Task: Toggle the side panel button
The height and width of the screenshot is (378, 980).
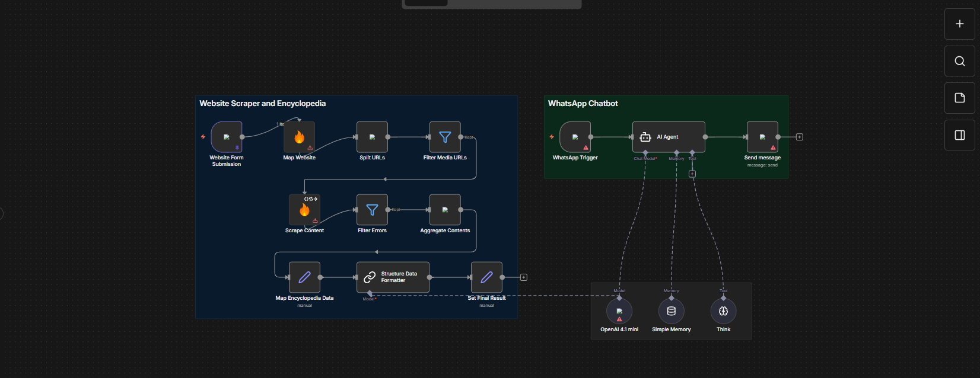Action: tap(959, 135)
